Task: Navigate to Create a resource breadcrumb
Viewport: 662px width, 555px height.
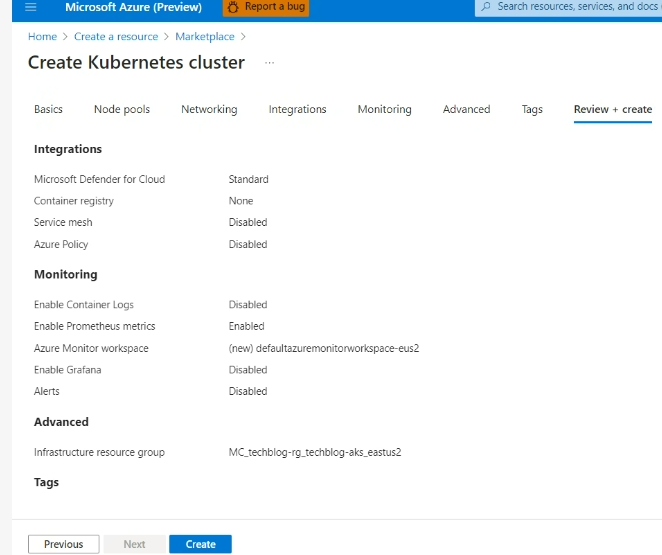Action: click(x=116, y=37)
